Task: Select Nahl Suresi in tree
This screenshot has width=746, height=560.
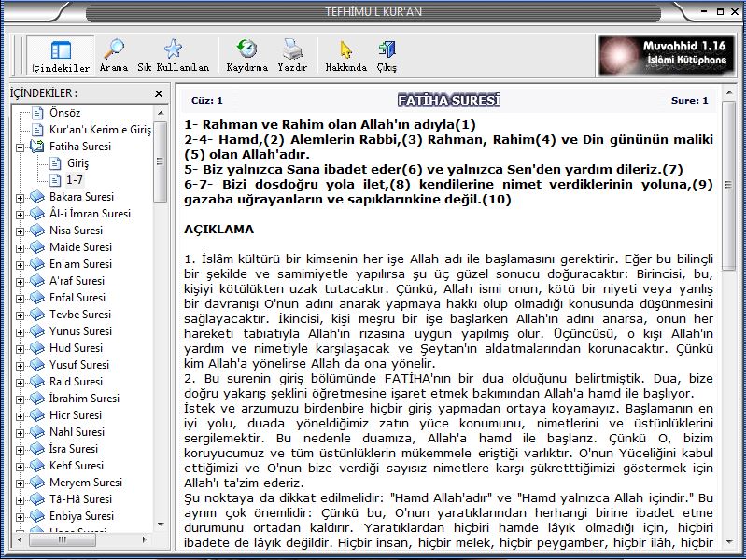Action: 77,432
